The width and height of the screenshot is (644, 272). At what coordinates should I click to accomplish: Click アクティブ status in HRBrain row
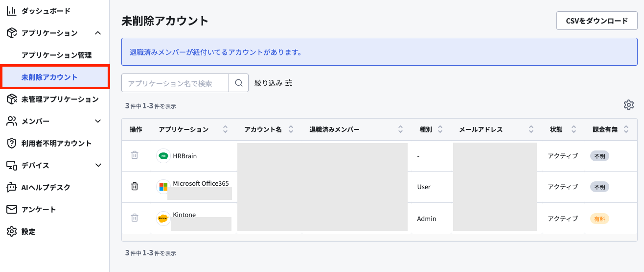563,156
